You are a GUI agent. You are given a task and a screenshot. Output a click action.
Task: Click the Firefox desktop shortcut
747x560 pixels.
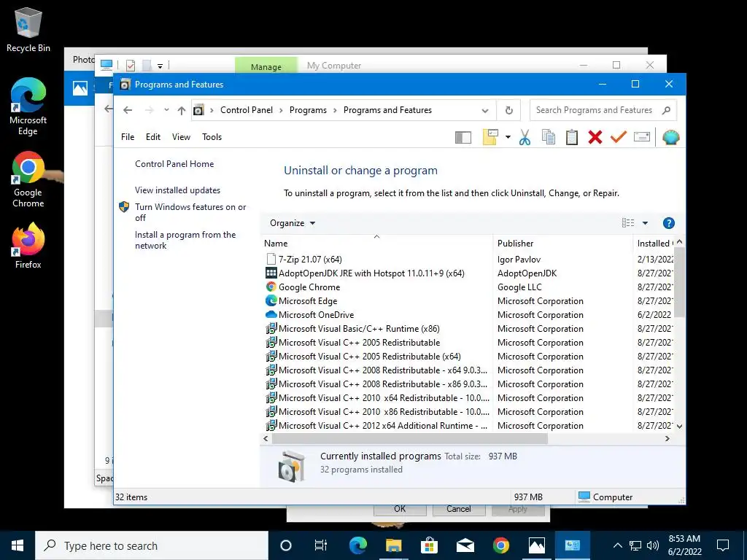click(x=28, y=246)
